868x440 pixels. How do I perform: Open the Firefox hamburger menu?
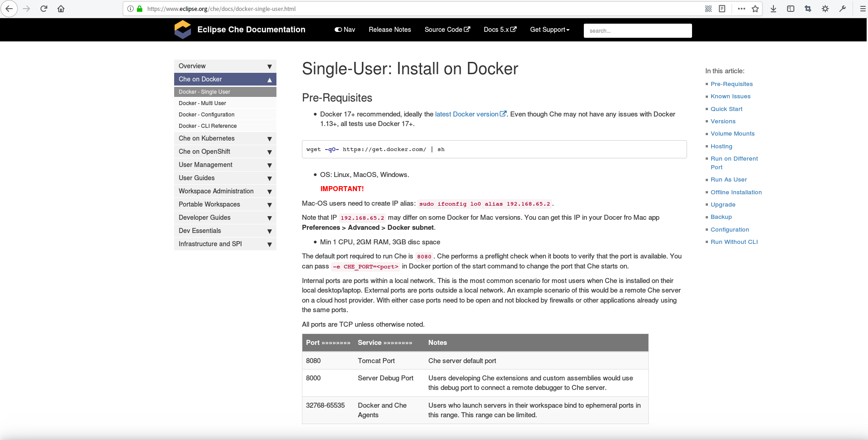tap(863, 9)
